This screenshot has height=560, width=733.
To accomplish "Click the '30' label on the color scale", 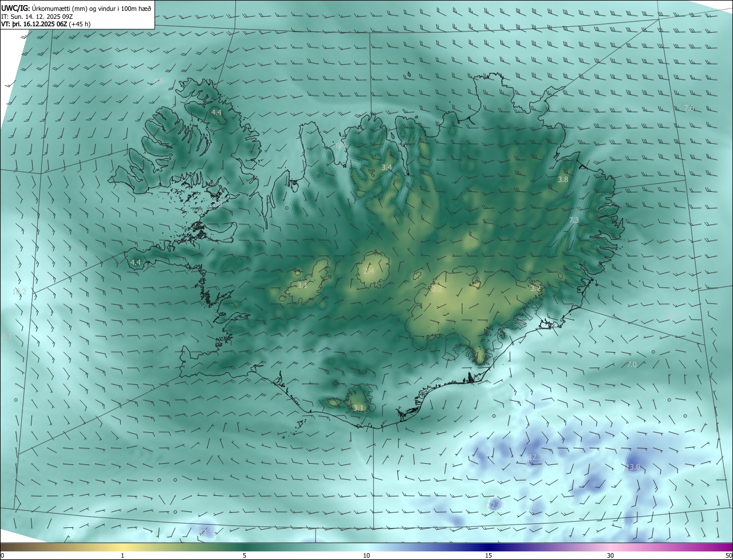I will pos(610,555).
